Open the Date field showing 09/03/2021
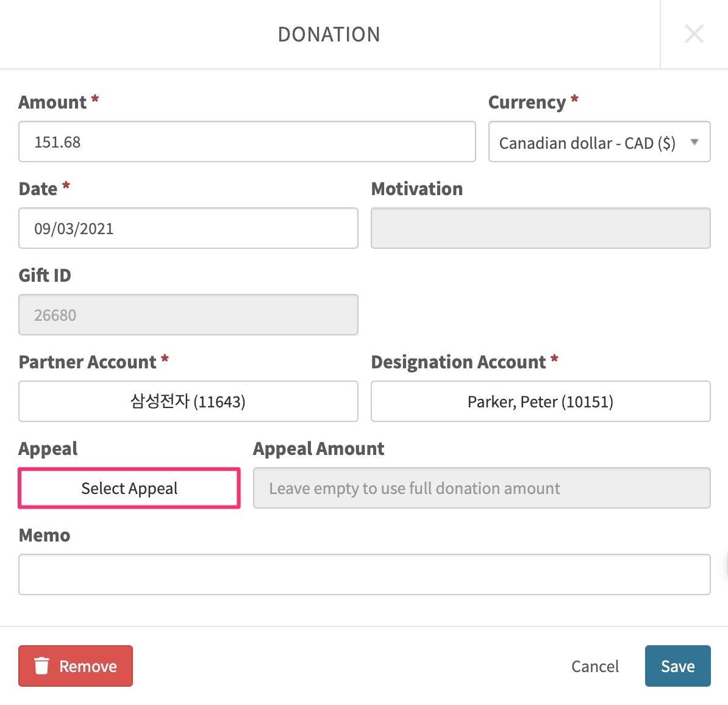Screen dimensions: 728x705 [x=188, y=228]
